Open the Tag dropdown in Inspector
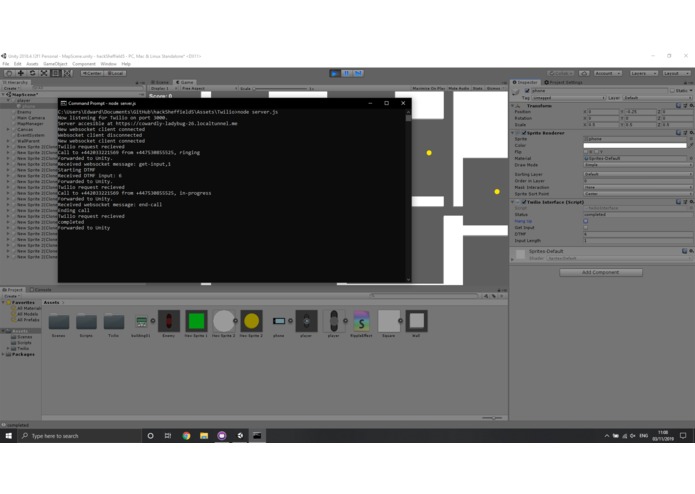Screen dimensions: 695x494 pyautogui.click(x=568, y=98)
